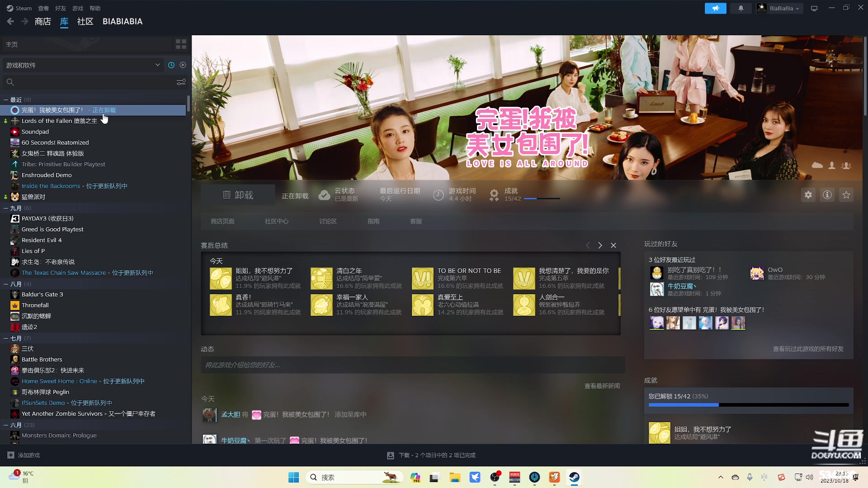This screenshot has width=868, height=488.
Task: Click the playtime clock icon
Action: point(439,195)
